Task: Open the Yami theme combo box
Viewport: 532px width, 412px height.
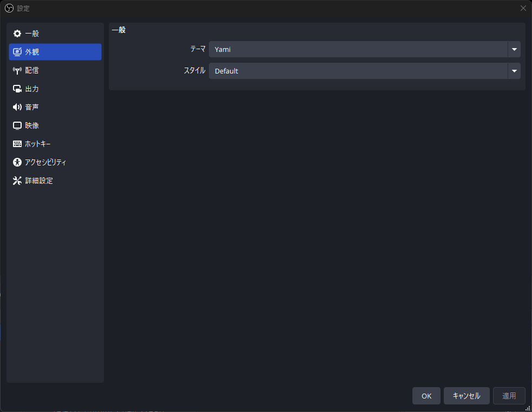Action: [364, 50]
